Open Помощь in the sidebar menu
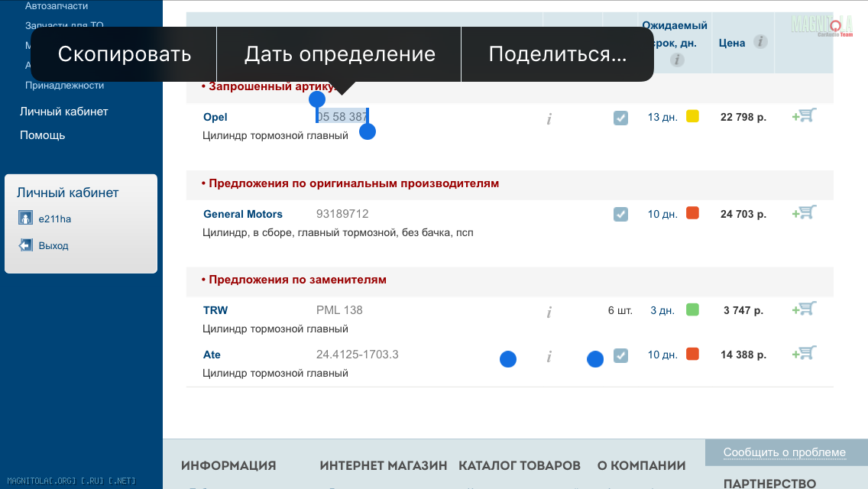Image resolution: width=868 pixels, height=489 pixels. pyautogui.click(x=42, y=135)
